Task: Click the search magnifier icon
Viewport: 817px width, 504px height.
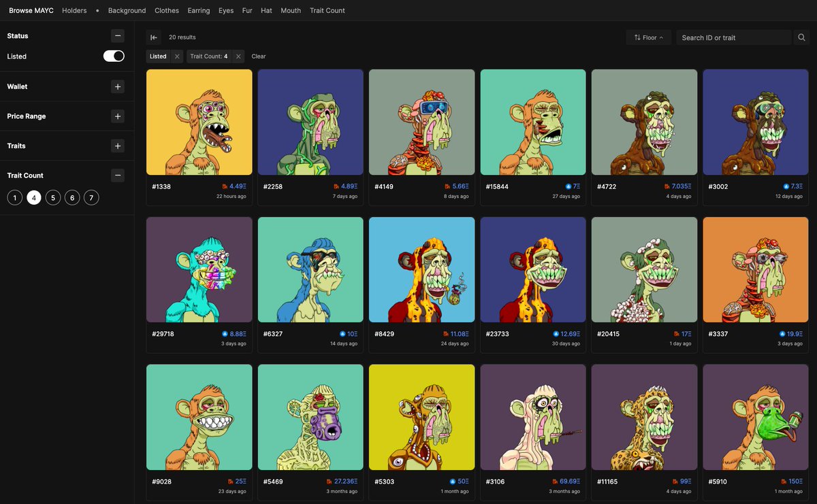Action: click(x=801, y=37)
